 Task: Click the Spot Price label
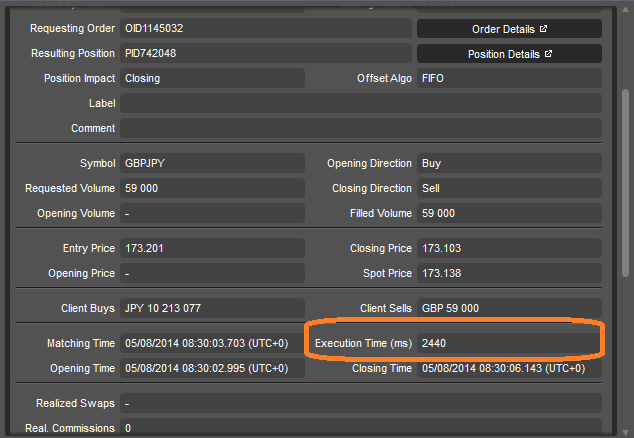[x=387, y=273]
